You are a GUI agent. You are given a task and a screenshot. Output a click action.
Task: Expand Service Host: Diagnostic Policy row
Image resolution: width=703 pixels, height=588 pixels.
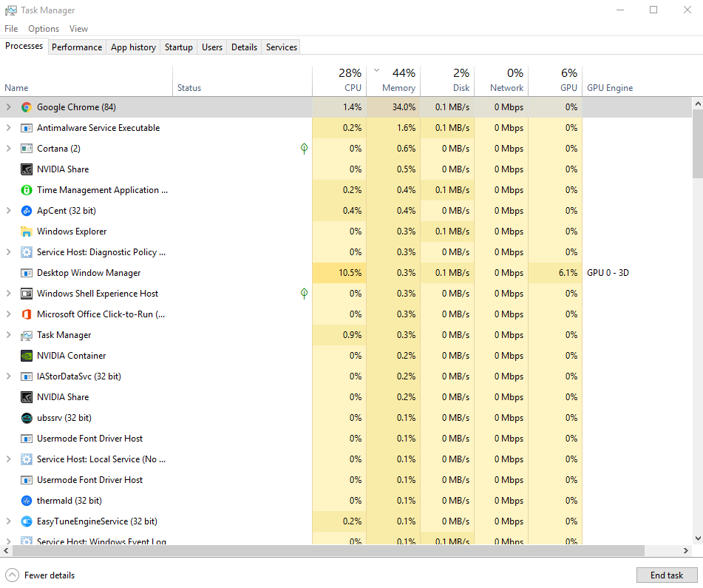point(8,252)
